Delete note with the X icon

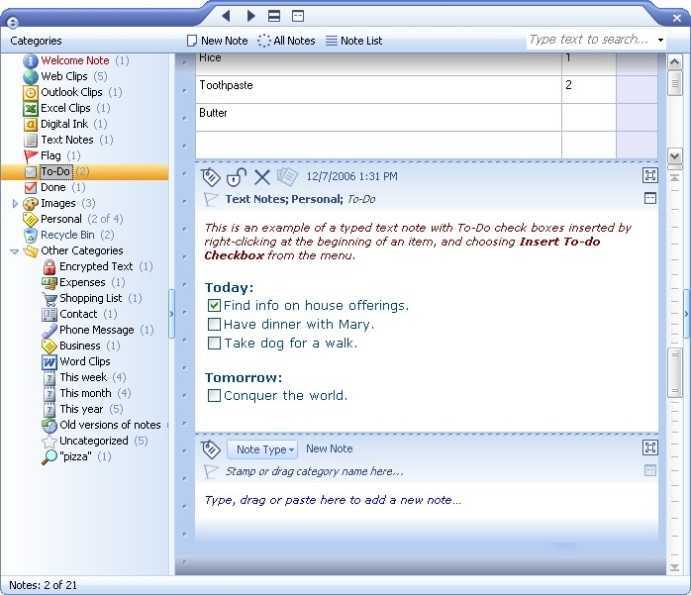coord(262,177)
